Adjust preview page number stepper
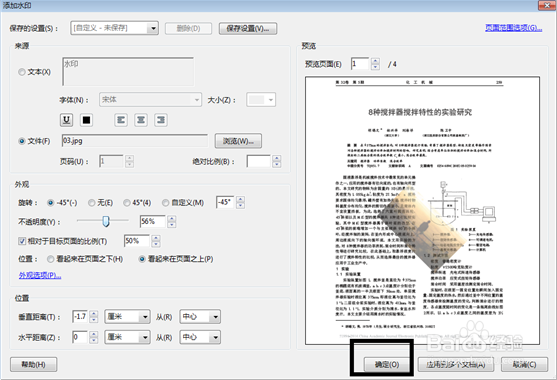 pyautogui.click(x=375, y=64)
